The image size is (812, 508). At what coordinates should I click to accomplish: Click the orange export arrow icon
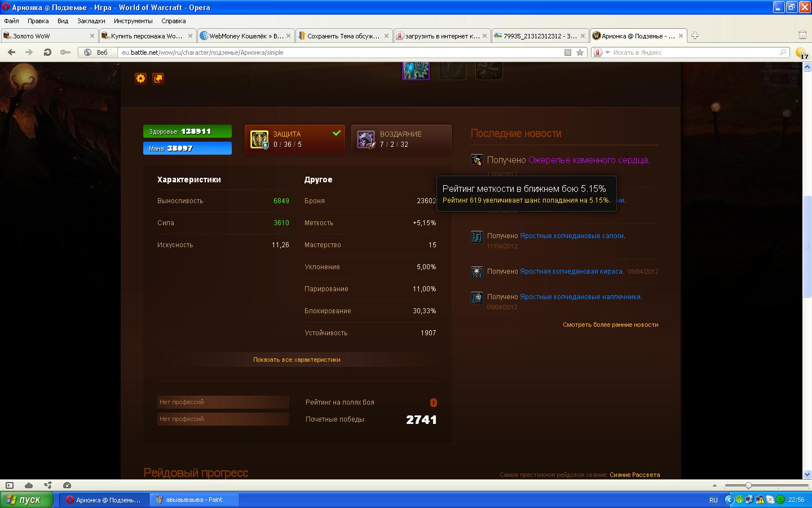[158, 78]
